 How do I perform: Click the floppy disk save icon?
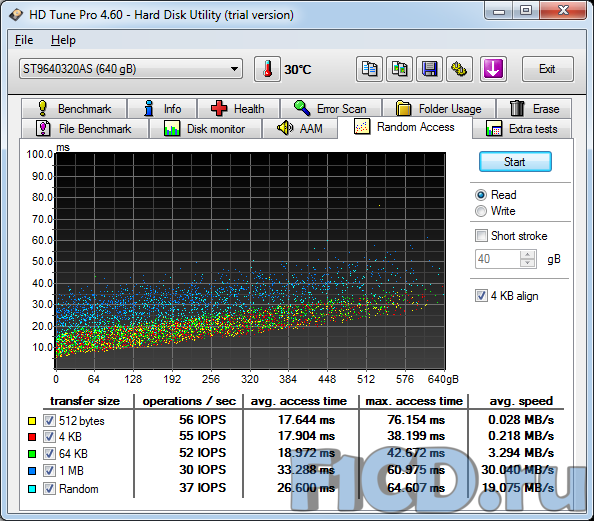[429, 69]
